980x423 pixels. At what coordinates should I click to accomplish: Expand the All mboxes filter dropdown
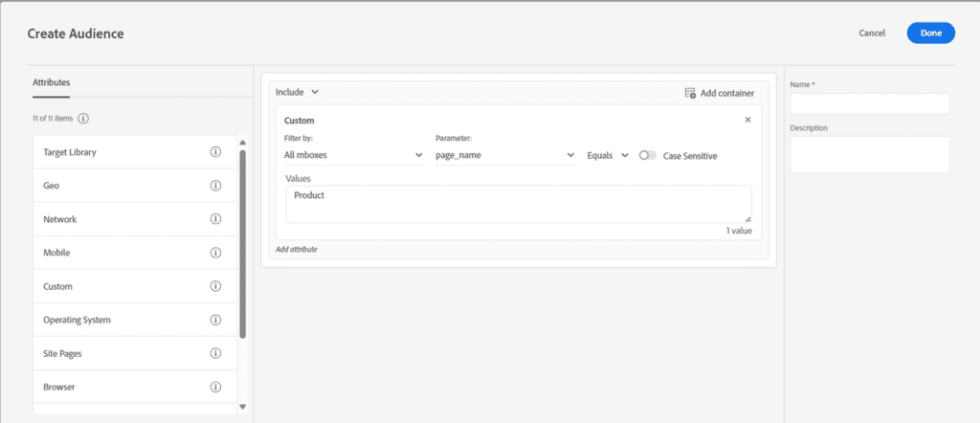click(354, 156)
